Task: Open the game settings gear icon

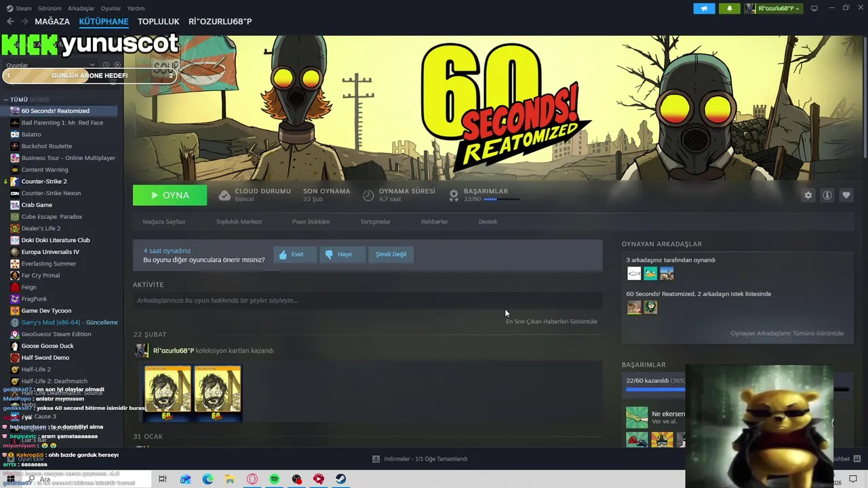Action: point(808,195)
